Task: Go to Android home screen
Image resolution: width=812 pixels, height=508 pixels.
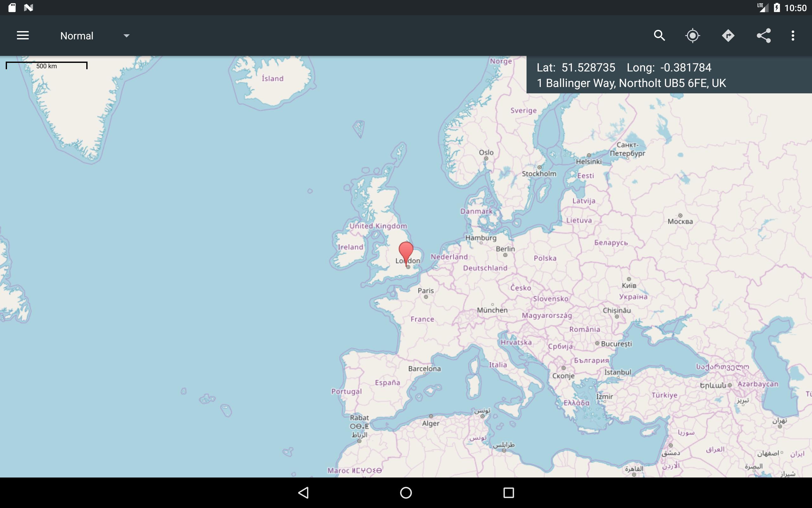Action: coord(406,492)
